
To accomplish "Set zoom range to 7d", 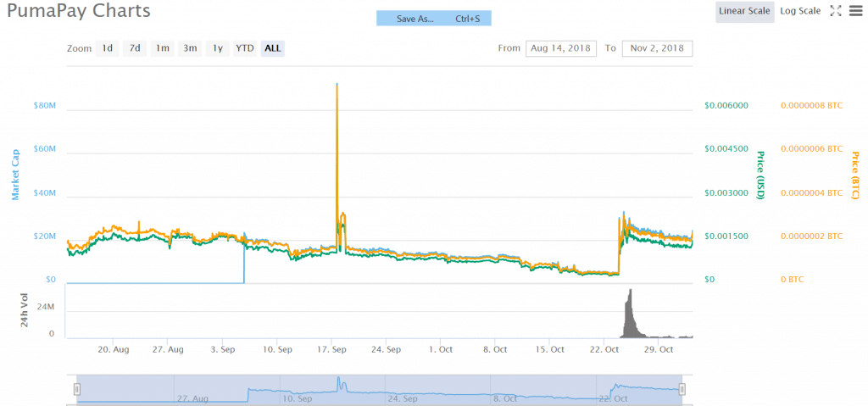I will click(x=135, y=48).
